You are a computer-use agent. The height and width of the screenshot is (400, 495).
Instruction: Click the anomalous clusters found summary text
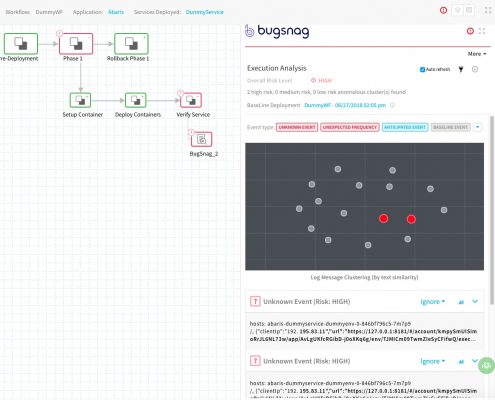coord(326,92)
